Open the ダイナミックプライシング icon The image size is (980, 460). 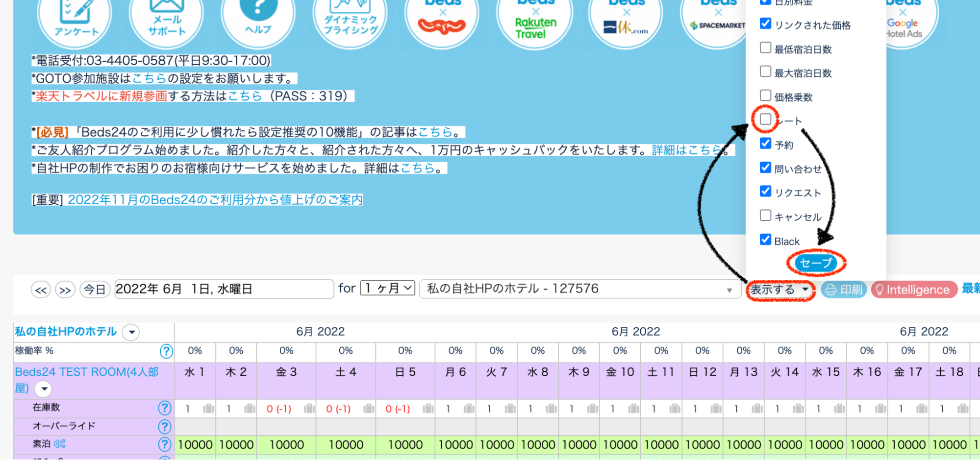350,20
